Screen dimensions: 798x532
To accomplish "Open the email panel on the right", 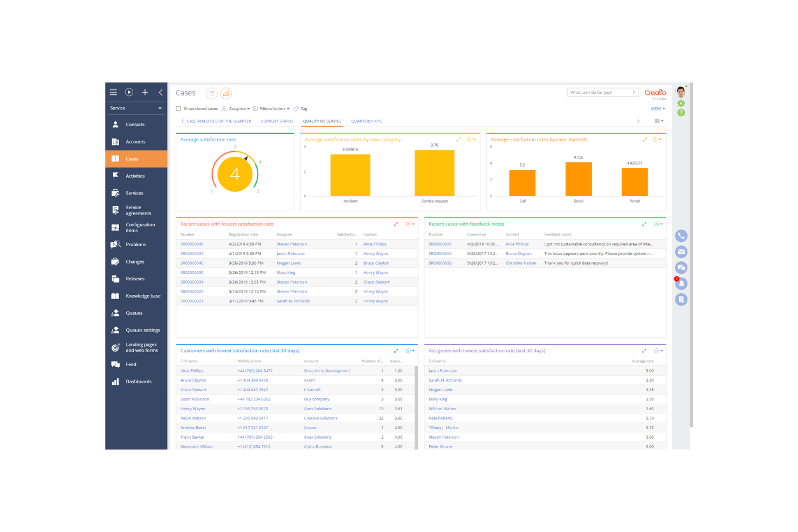I will point(681,251).
